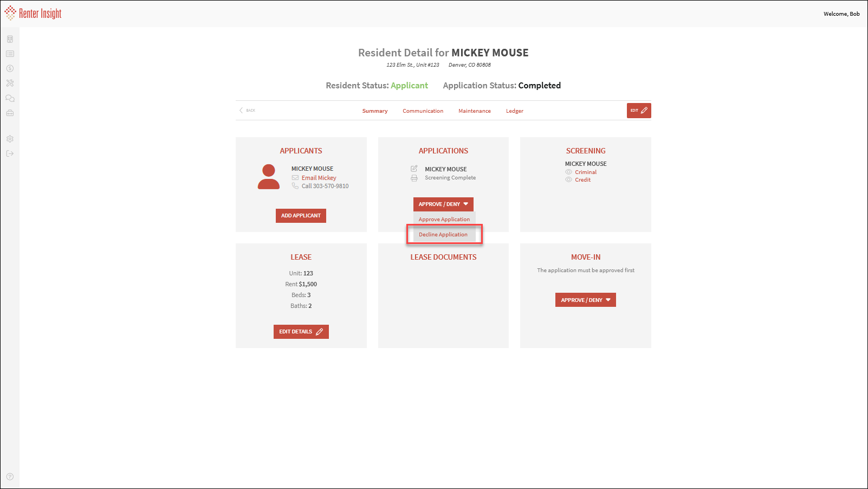The width and height of the screenshot is (868, 489).
Task: Click the green Applicant resident status
Action: coord(409,86)
